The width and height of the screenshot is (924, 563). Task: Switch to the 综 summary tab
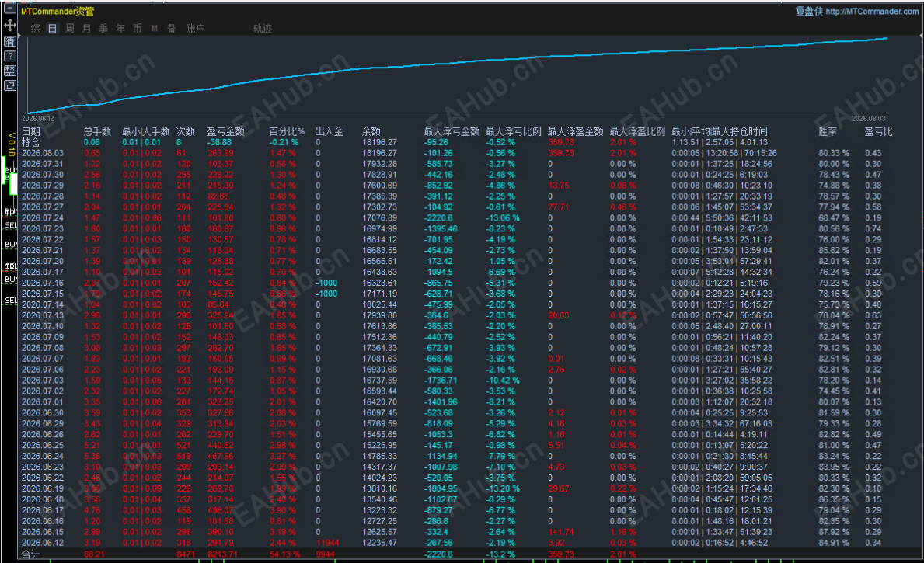coord(35,28)
